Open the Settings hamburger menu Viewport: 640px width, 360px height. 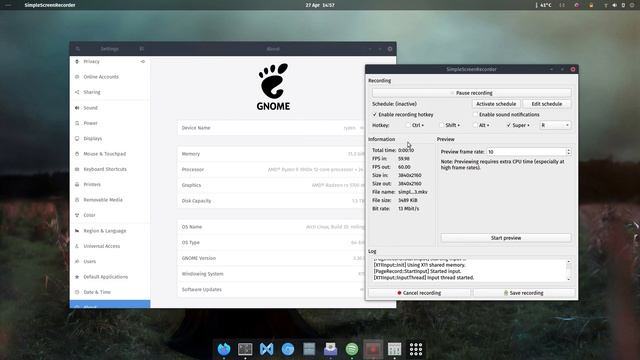[142, 49]
